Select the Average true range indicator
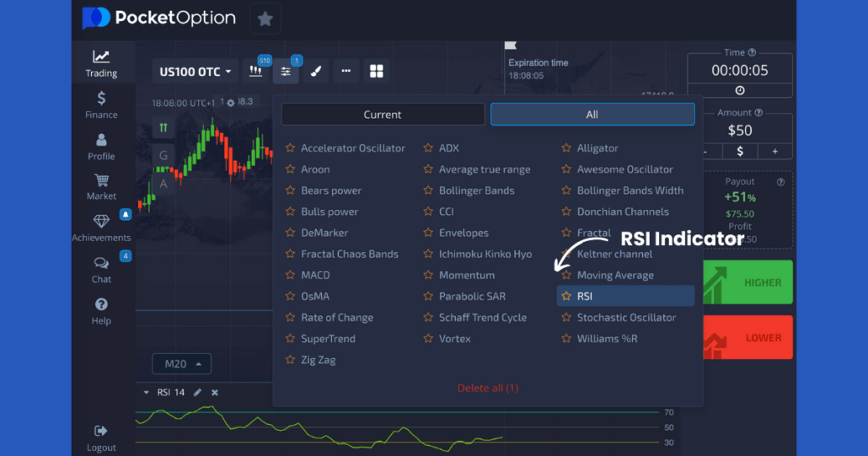This screenshot has width=868, height=456. tap(485, 169)
